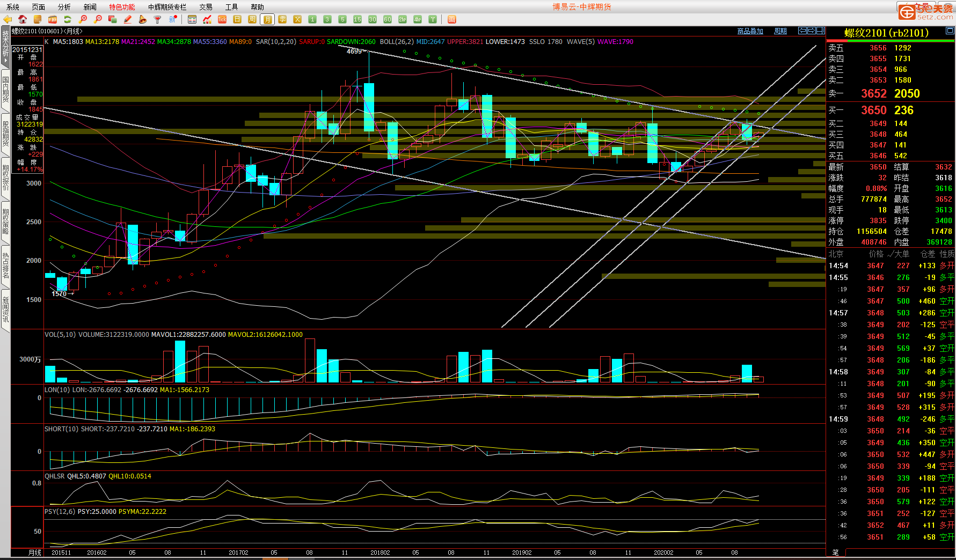The height and width of the screenshot is (560, 956).
Task: Switch to quarterly 季 period
Action: 282,19
